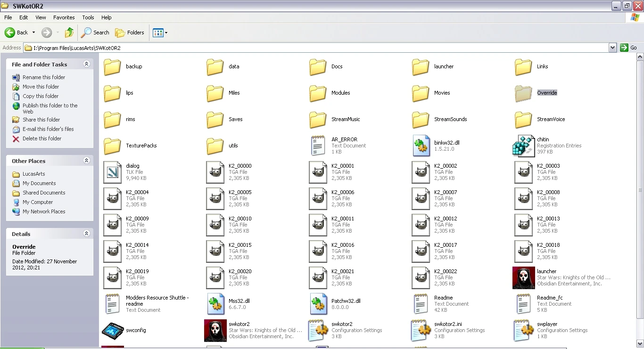Click Move this folder link
The width and height of the screenshot is (644, 349).
pos(41,87)
